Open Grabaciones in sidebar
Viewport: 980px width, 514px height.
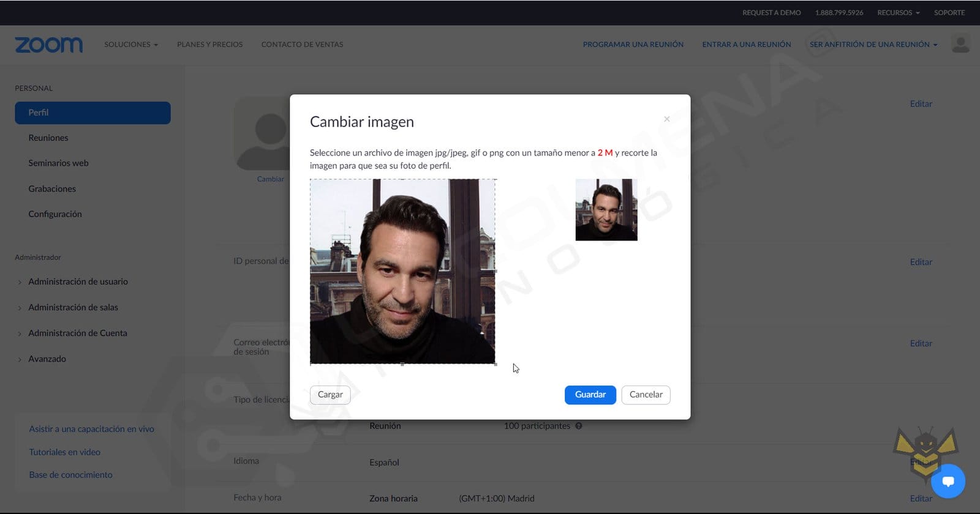point(52,189)
